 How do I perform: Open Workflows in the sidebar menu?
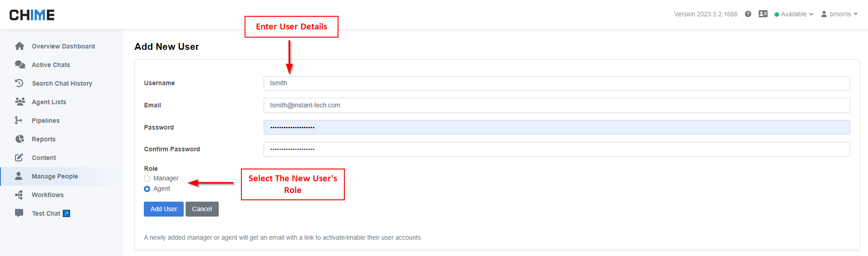[48, 195]
